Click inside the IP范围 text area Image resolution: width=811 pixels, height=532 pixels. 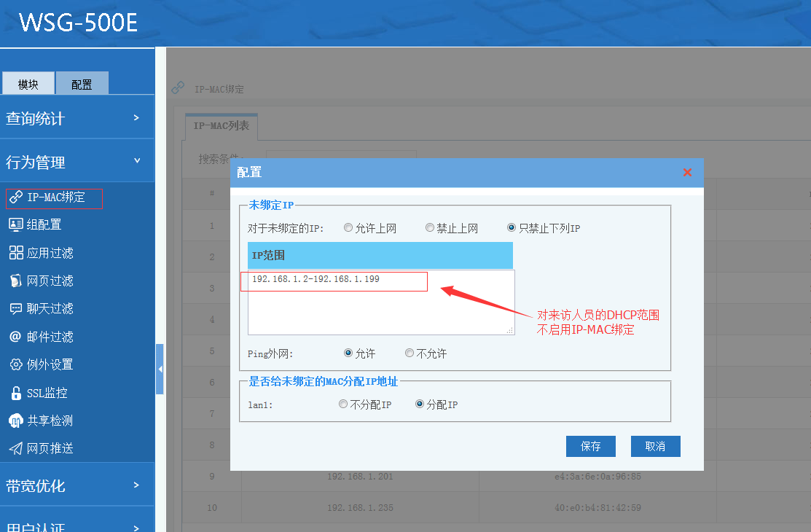pos(380,310)
